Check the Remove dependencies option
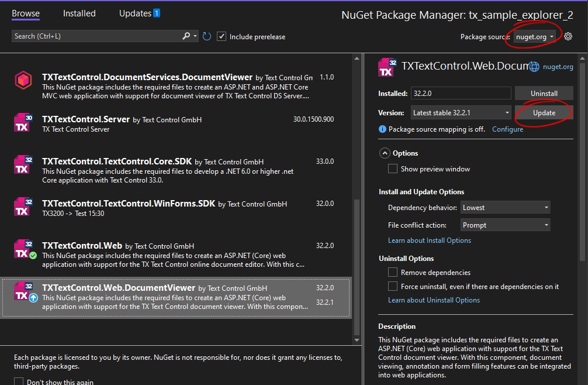Screen dimensions: 588x385 click(393, 273)
